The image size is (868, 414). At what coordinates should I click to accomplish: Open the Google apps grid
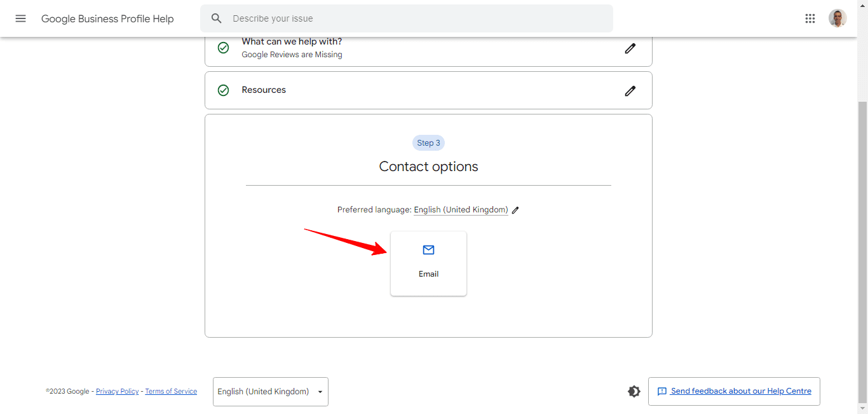[810, 18]
